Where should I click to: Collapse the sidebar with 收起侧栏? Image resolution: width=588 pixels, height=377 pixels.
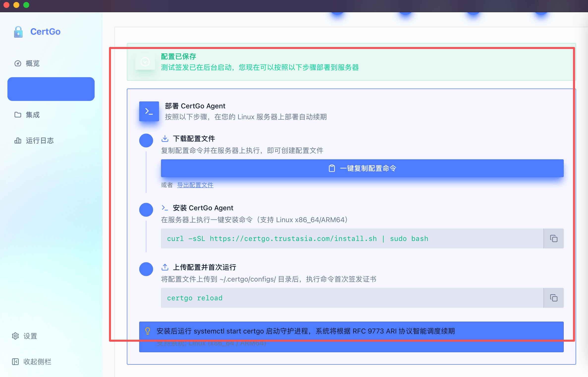click(31, 362)
